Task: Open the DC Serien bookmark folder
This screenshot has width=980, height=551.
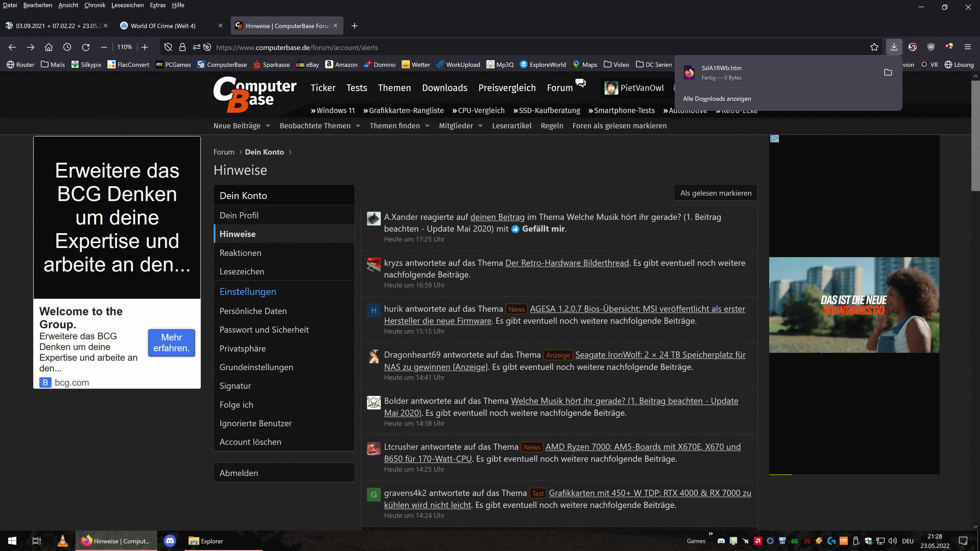Action: point(654,65)
